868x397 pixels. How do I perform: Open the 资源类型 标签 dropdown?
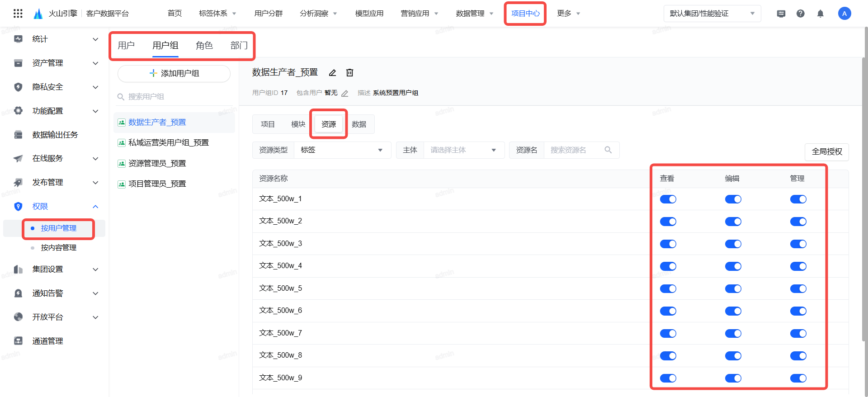coord(342,150)
